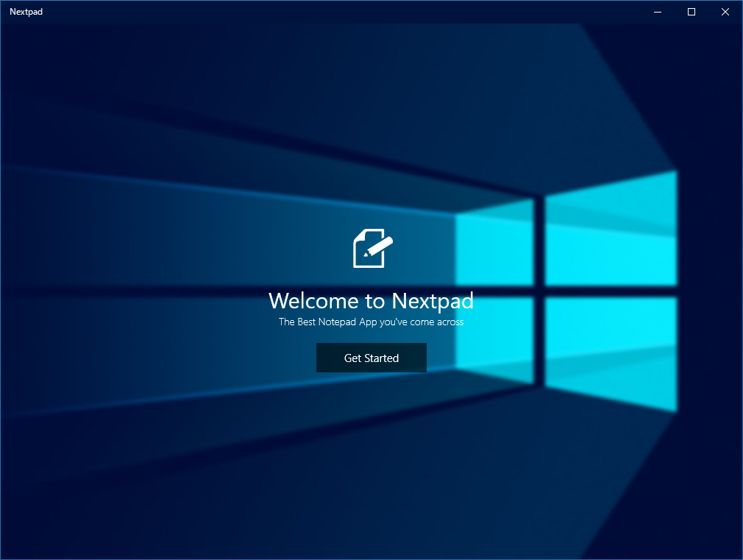
Task: Click the 'Welcome to Nextpad' heading
Action: pos(371,301)
